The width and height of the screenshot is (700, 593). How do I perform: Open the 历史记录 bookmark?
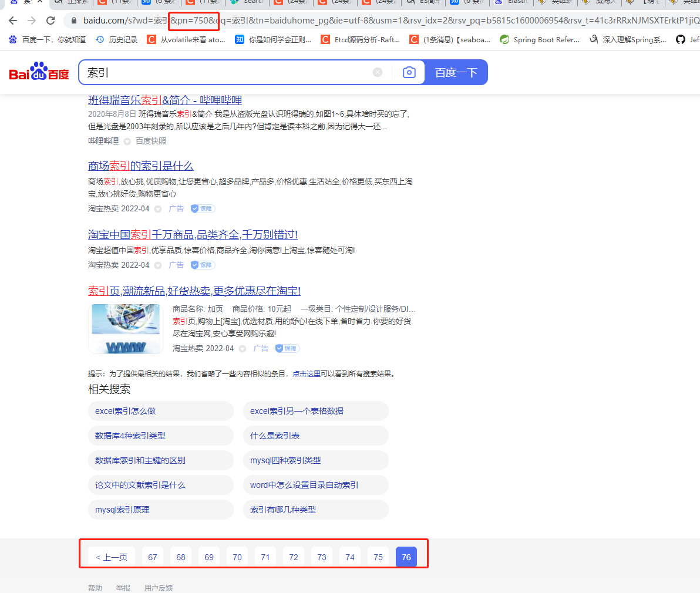coord(117,40)
